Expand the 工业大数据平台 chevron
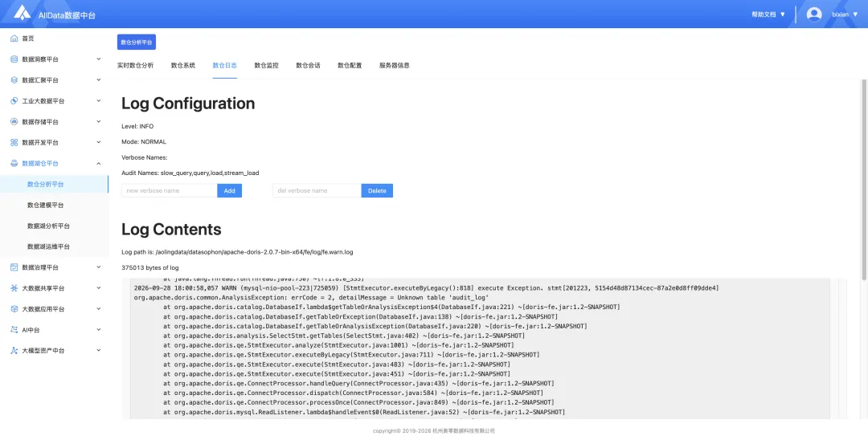The image size is (868, 440). [x=99, y=101]
